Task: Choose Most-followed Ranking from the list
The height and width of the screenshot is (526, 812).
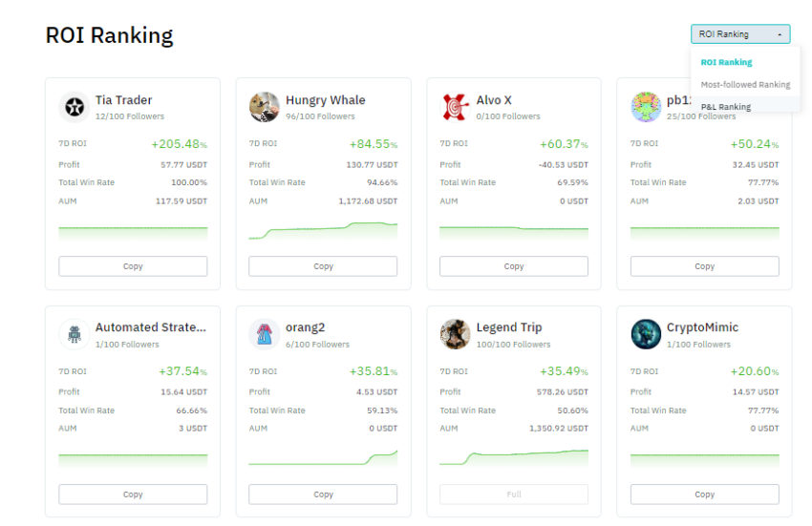Action: coord(745,84)
